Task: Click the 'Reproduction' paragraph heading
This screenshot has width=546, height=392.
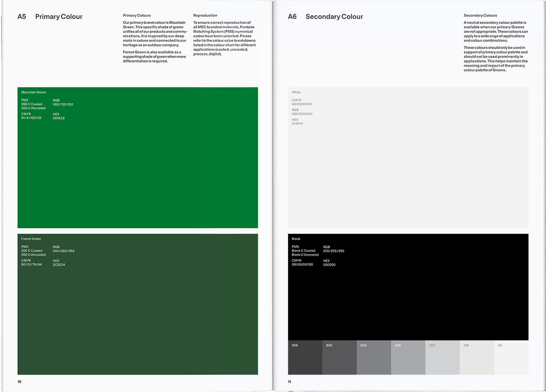Action: pos(205,16)
